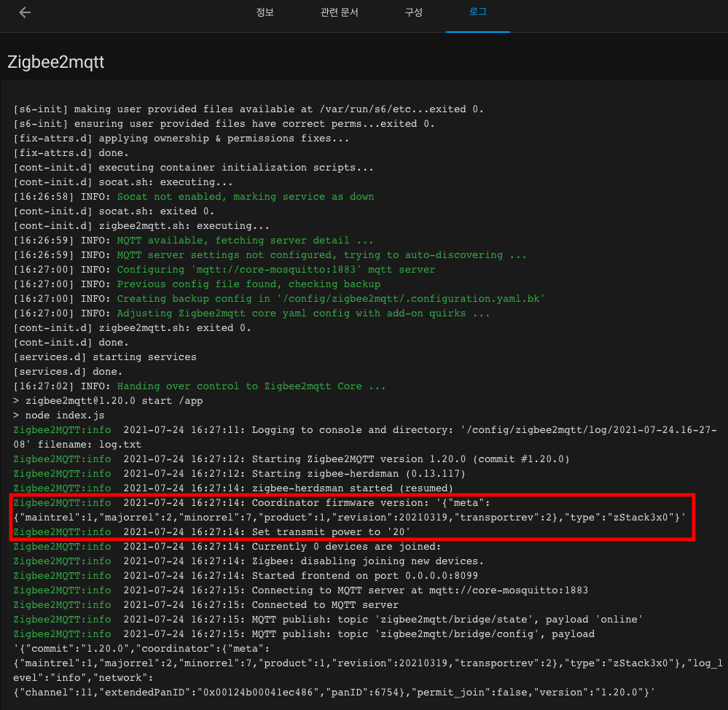The image size is (728, 710).
Task: Click the Zigbee2mqtt page title
Action: (55, 62)
